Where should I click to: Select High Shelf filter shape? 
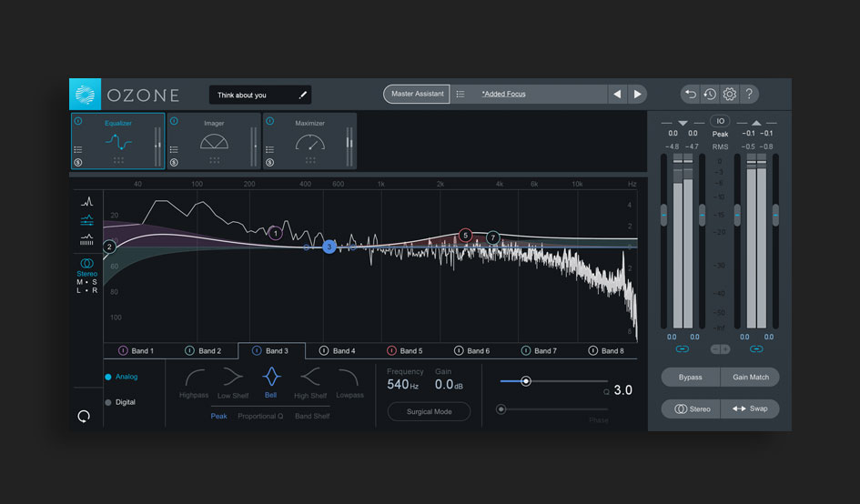(310, 383)
